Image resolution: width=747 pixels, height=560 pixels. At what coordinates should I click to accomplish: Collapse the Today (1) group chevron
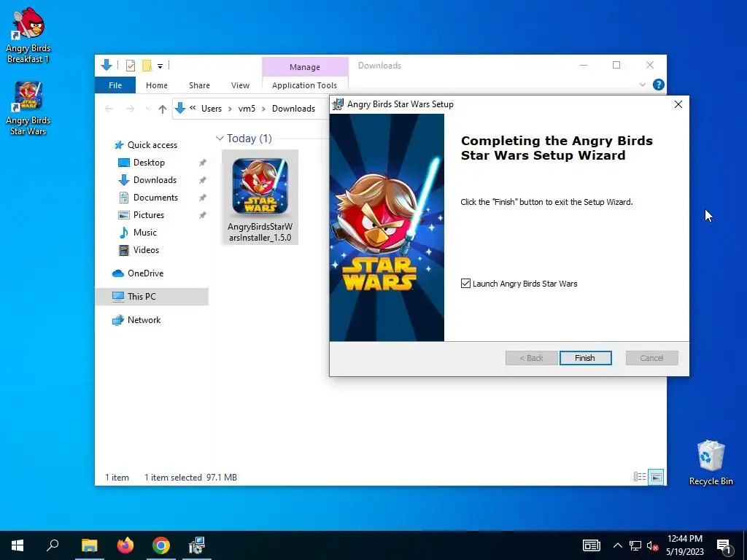pos(220,139)
